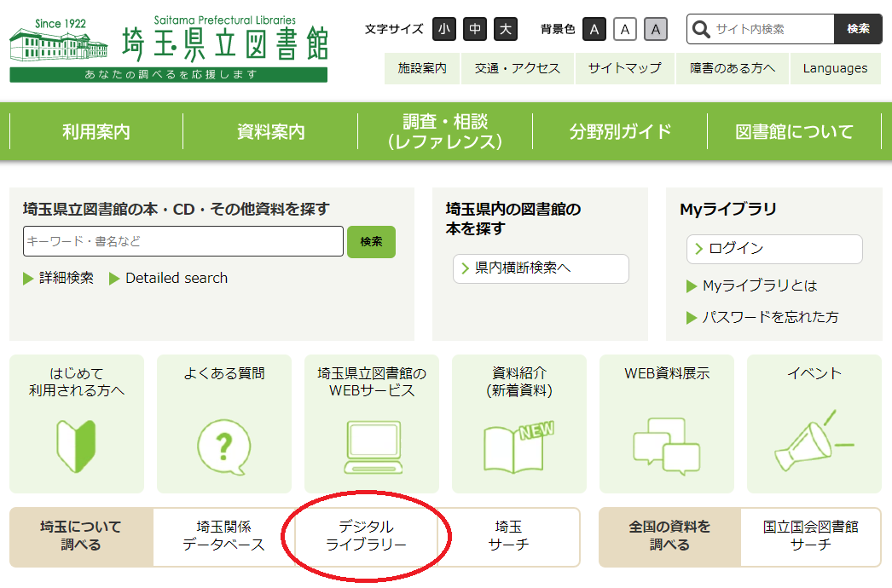Click the 埼玉について調べる label
892x588 pixels.
tap(81, 536)
